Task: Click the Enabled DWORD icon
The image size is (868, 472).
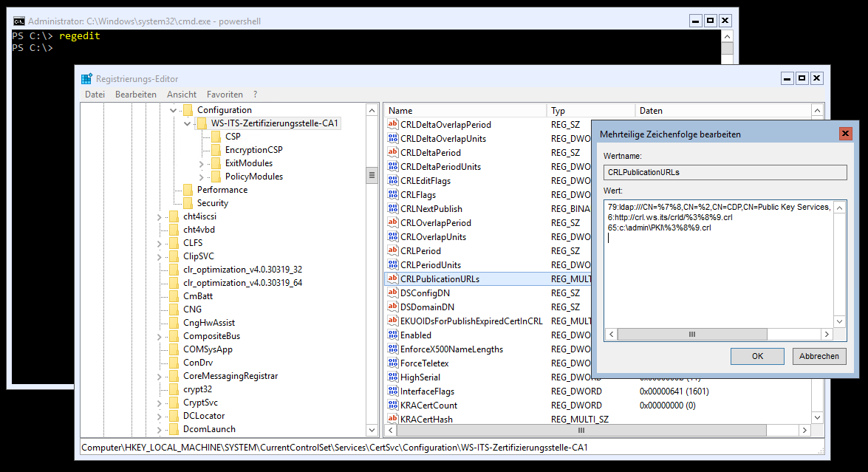Action: [393, 335]
